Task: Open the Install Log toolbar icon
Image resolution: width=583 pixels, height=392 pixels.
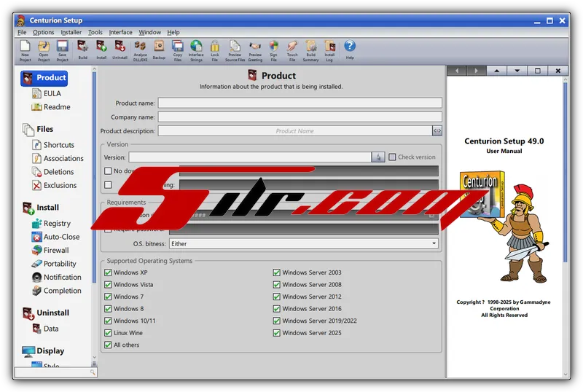Action: pyautogui.click(x=329, y=50)
